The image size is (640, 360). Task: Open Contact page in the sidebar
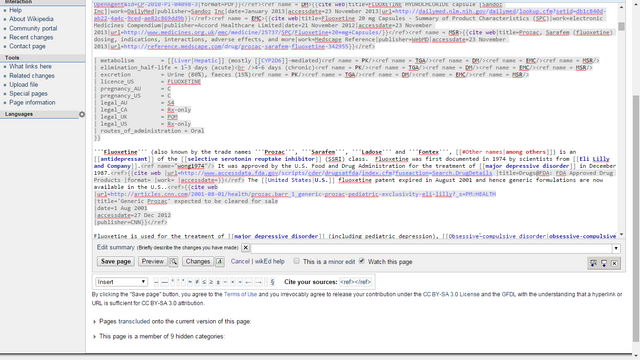27,47
